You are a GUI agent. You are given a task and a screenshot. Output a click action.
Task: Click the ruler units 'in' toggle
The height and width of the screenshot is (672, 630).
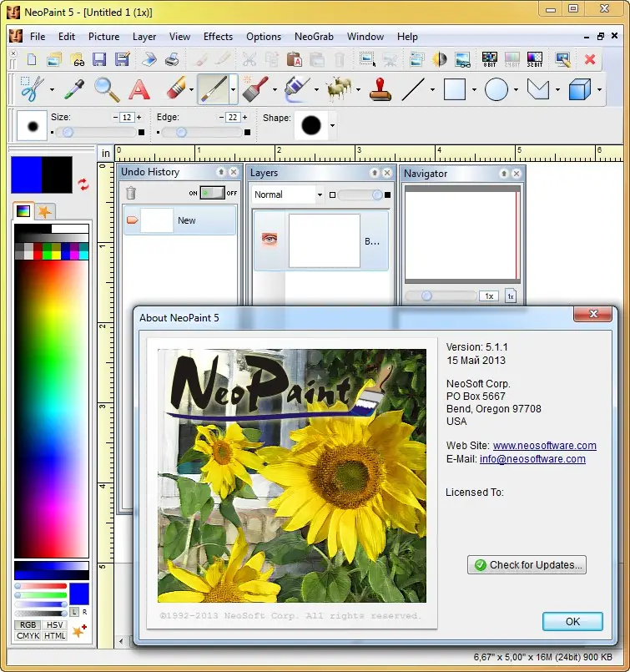click(106, 154)
